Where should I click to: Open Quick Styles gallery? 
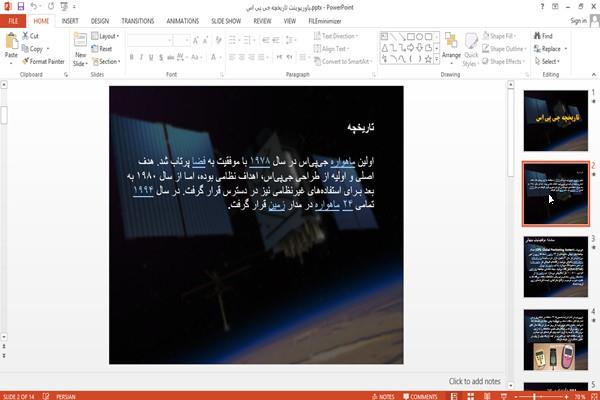pyautogui.click(x=471, y=50)
